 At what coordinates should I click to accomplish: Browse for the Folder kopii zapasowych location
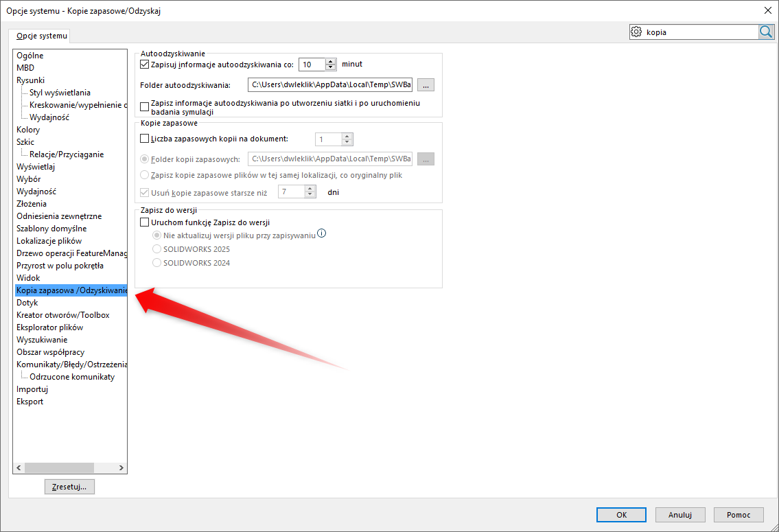(x=426, y=159)
